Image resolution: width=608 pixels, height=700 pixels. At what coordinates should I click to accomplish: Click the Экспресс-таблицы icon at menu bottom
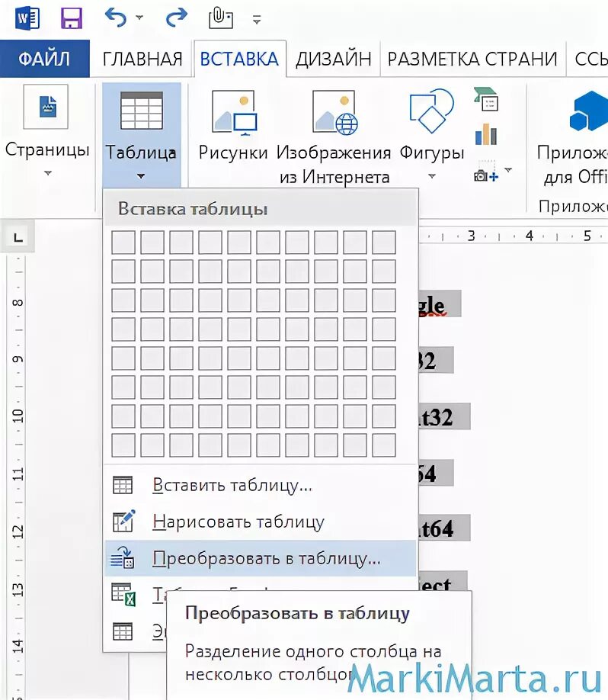[123, 631]
